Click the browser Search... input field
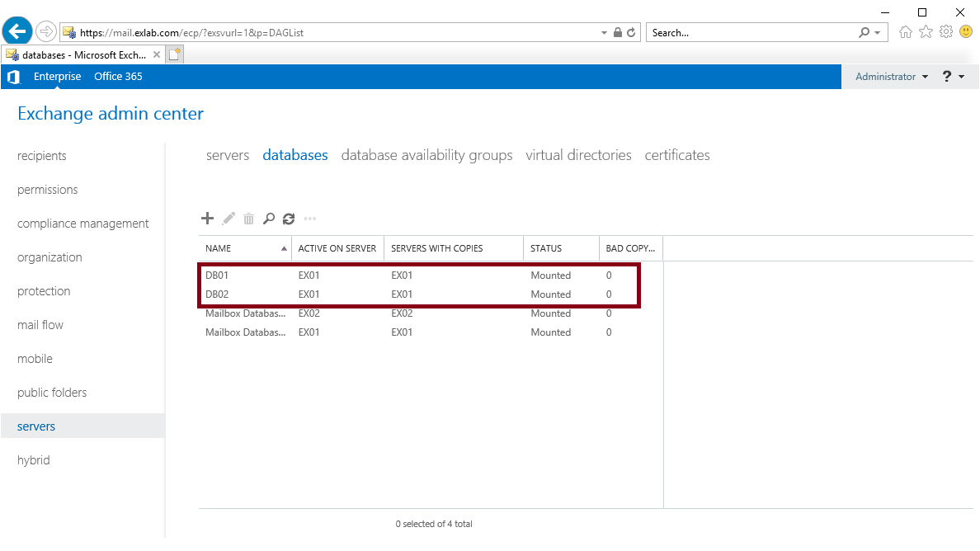This screenshot has height=551, width=980. point(750,32)
